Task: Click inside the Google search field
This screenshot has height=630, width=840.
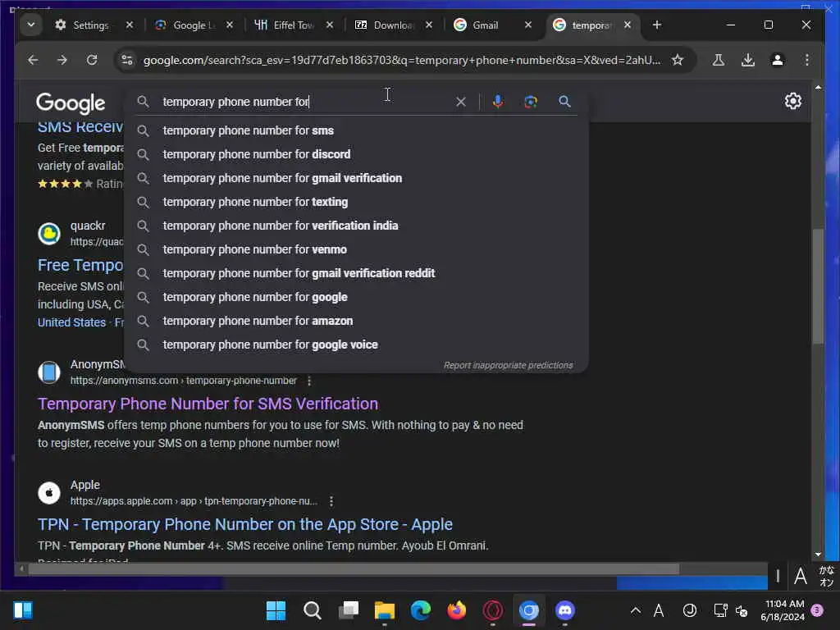Action: click(x=305, y=102)
